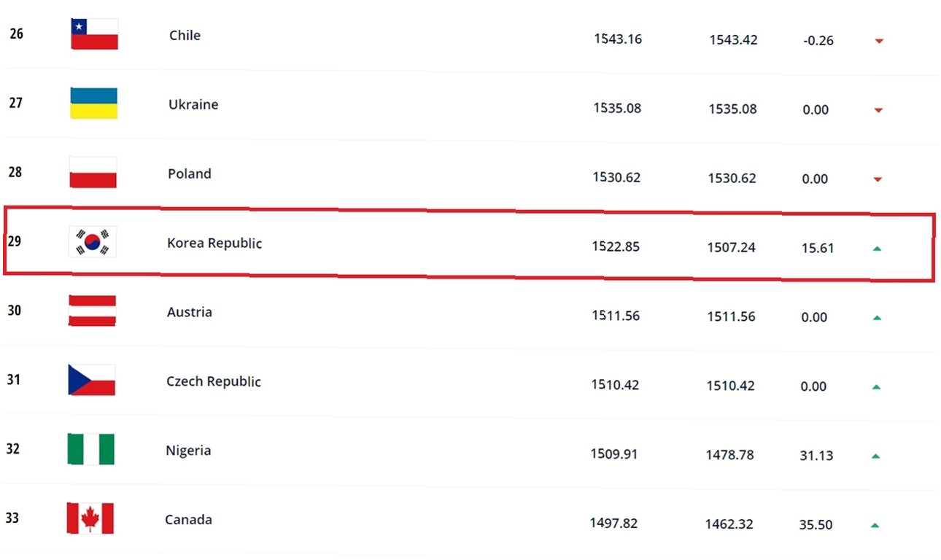Click Ukraine's red down arrow indicator
Viewport: 941px width, 560px height.
pos(878,110)
